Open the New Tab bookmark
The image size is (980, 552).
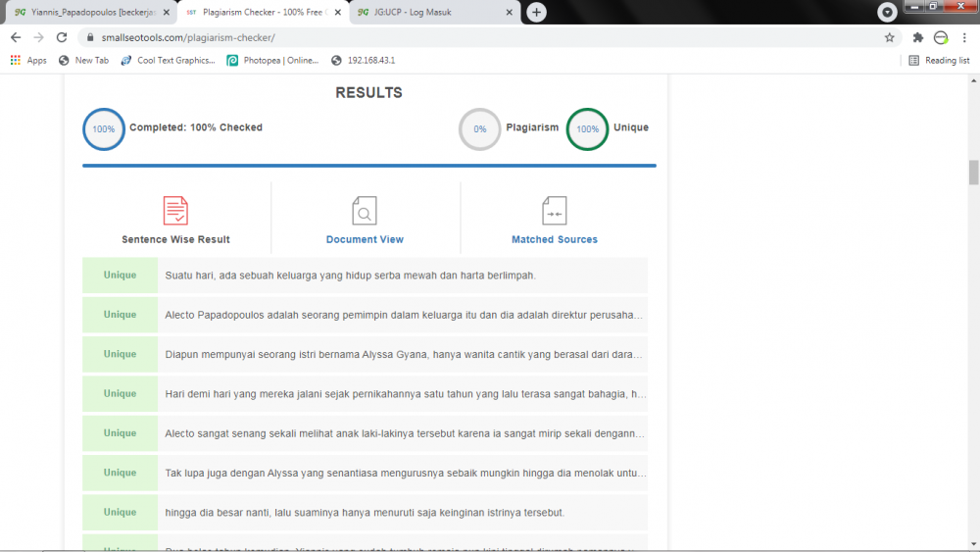pyautogui.click(x=83, y=60)
